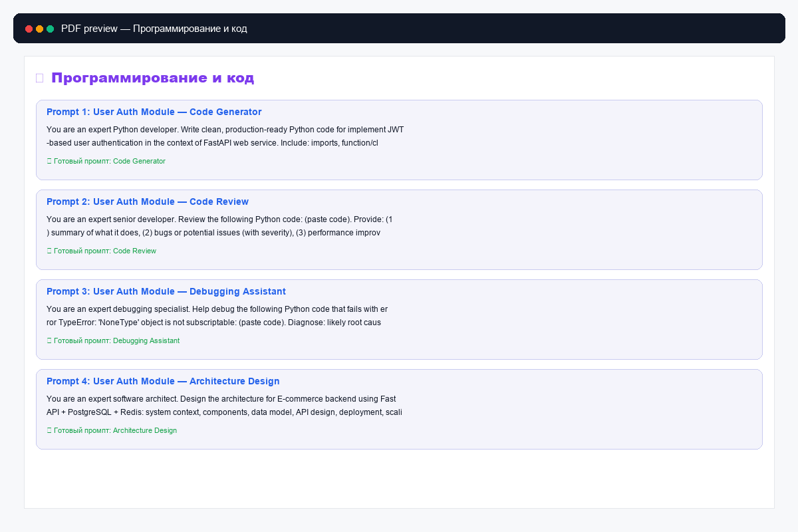Image resolution: width=798 pixels, height=532 pixels.
Task: Click the green icon before 'Готовый промпт: Code Generator'
Action: point(49,161)
